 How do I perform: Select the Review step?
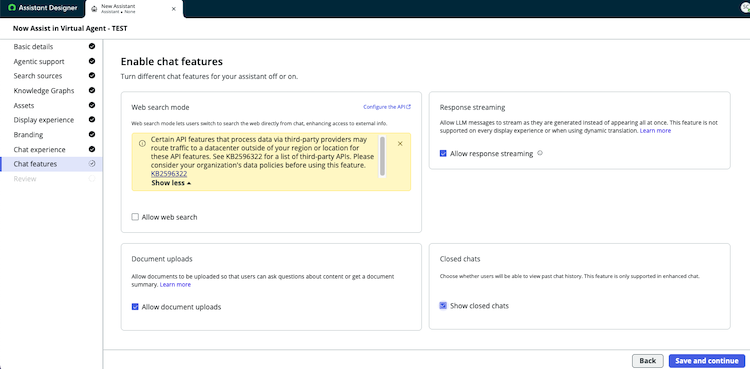(x=51, y=179)
